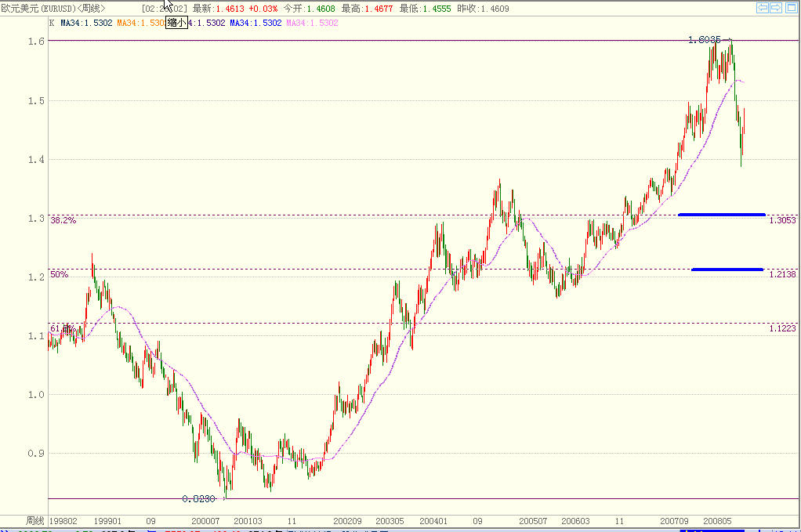
Task: Click the 1.0 price axis label
Action: 36,395
